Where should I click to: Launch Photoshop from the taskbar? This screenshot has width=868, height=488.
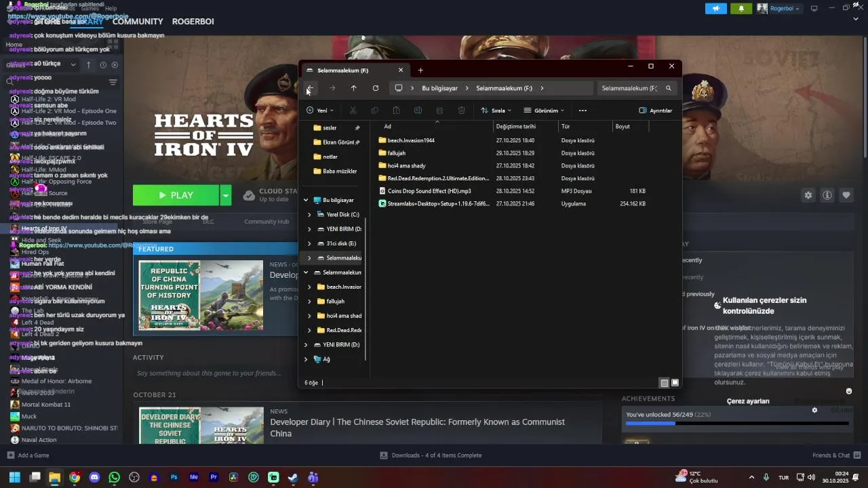click(x=174, y=477)
